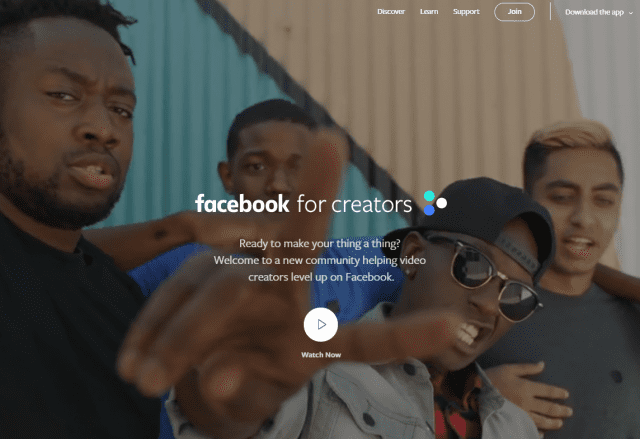Click the "Ready to make your thing" tagline
Viewport: 640px width, 439px height.
tap(320, 244)
